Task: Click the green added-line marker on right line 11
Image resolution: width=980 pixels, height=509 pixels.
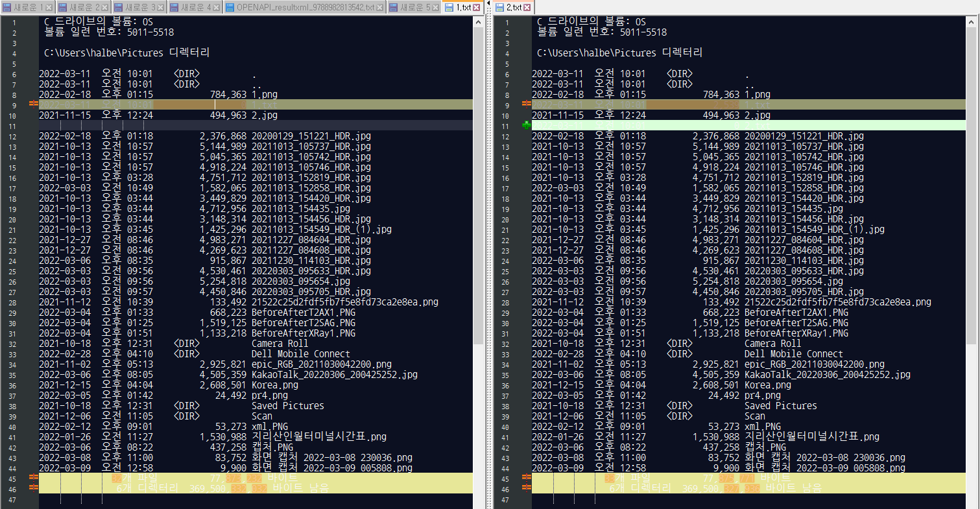Action: point(526,125)
